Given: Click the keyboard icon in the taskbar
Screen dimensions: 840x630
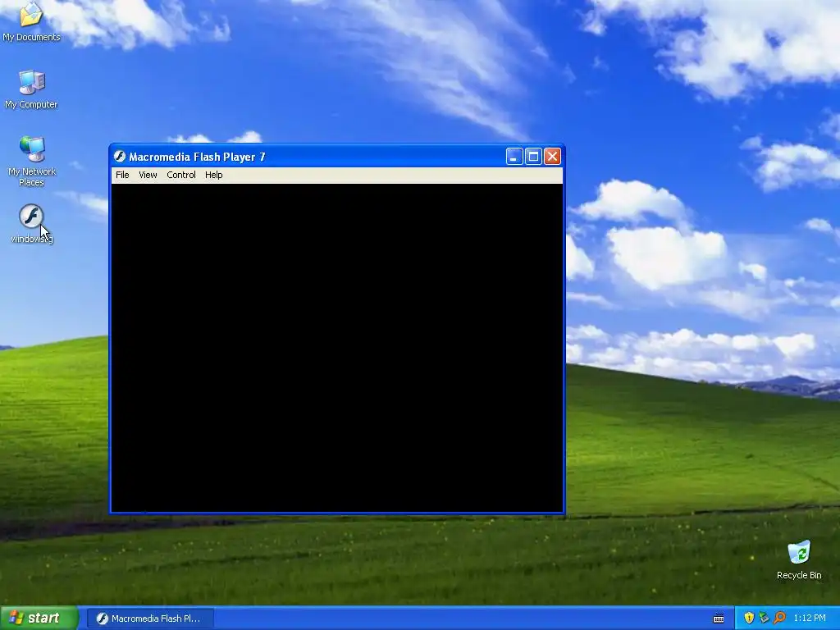Looking at the screenshot, I should [719, 619].
